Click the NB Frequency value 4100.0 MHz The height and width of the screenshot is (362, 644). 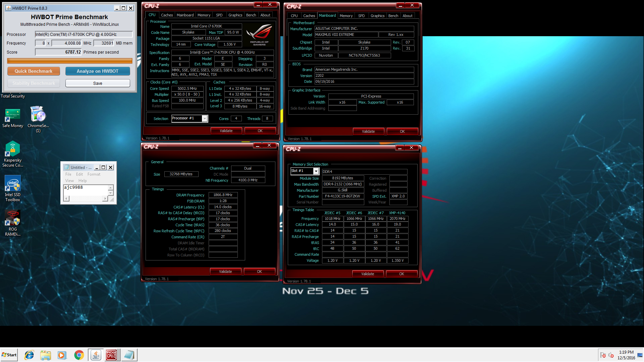[248, 180]
